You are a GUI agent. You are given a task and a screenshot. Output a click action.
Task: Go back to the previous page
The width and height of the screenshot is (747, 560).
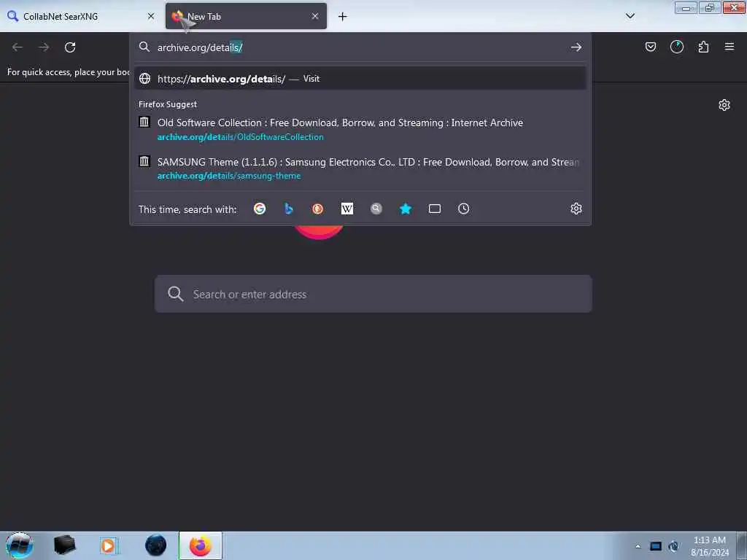(x=18, y=47)
